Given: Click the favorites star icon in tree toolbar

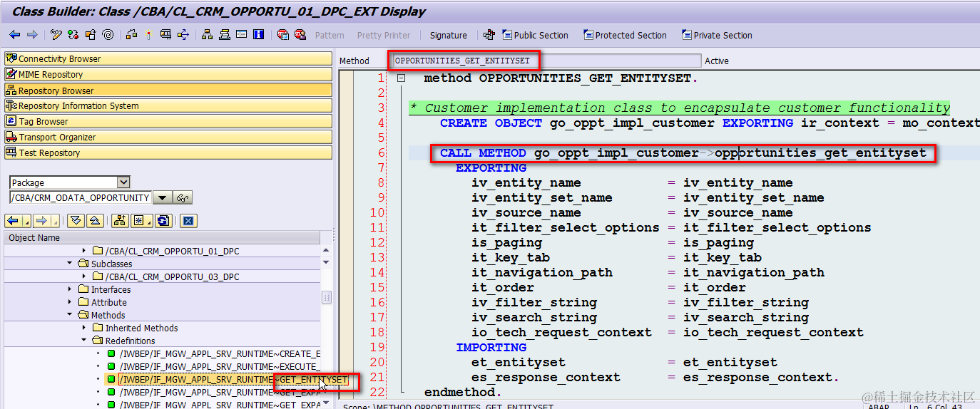Looking at the screenshot, I should [x=141, y=220].
